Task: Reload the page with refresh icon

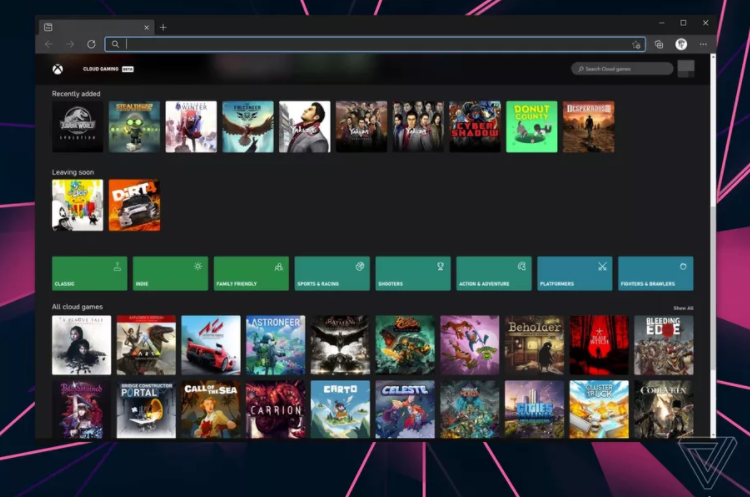Action: [x=91, y=44]
